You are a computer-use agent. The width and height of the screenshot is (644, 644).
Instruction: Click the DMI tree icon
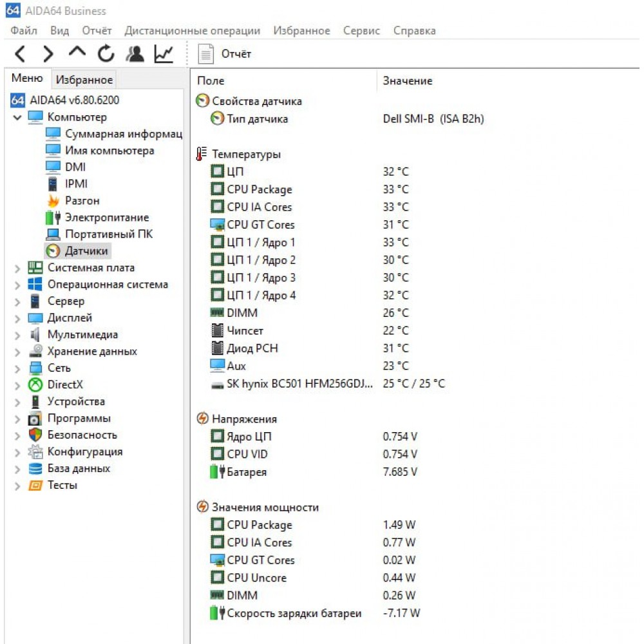[x=53, y=167]
